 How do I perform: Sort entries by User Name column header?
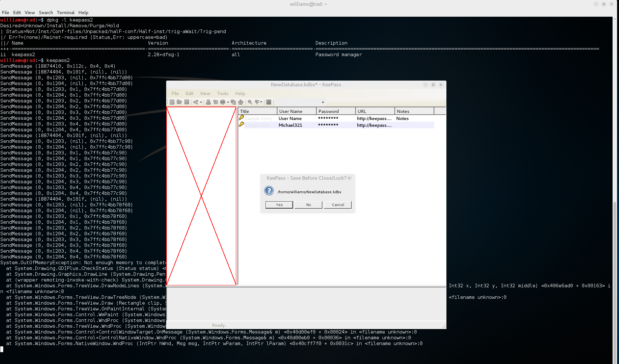(297, 111)
